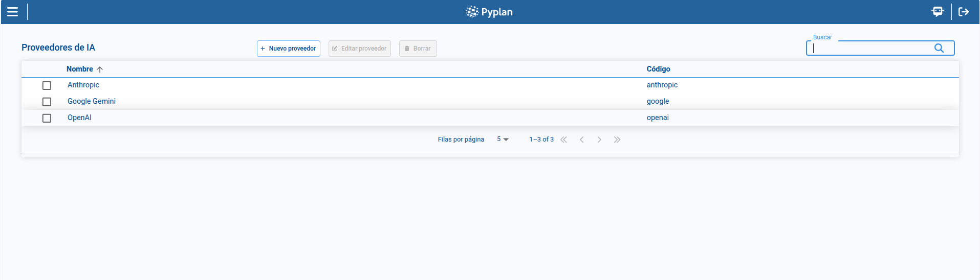Open the rows per page dropdown
980x280 pixels.
click(x=503, y=139)
